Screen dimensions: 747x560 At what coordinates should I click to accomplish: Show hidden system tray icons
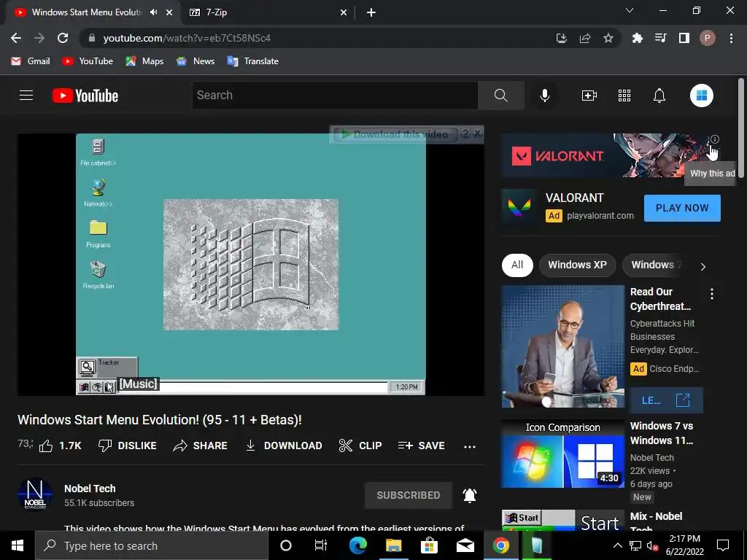[x=617, y=545]
